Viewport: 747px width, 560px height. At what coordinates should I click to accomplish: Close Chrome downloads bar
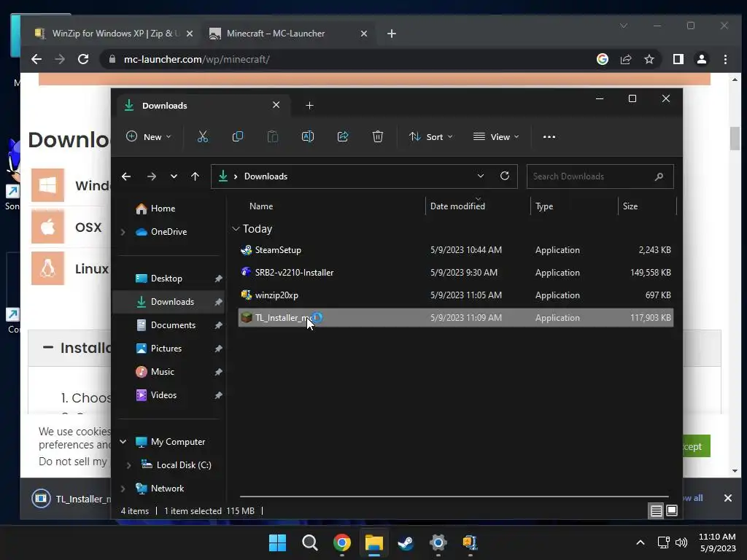[x=727, y=498]
